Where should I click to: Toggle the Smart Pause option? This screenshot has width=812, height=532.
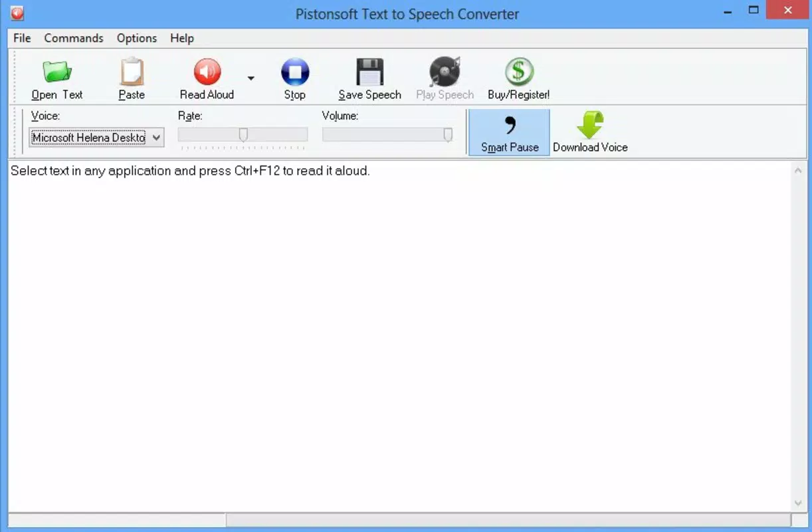coord(510,132)
